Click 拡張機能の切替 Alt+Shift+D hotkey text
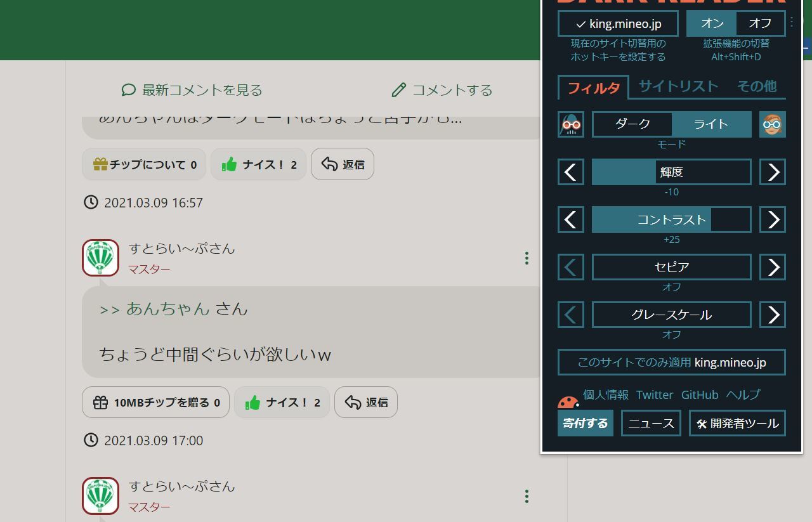 click(736, 50)
